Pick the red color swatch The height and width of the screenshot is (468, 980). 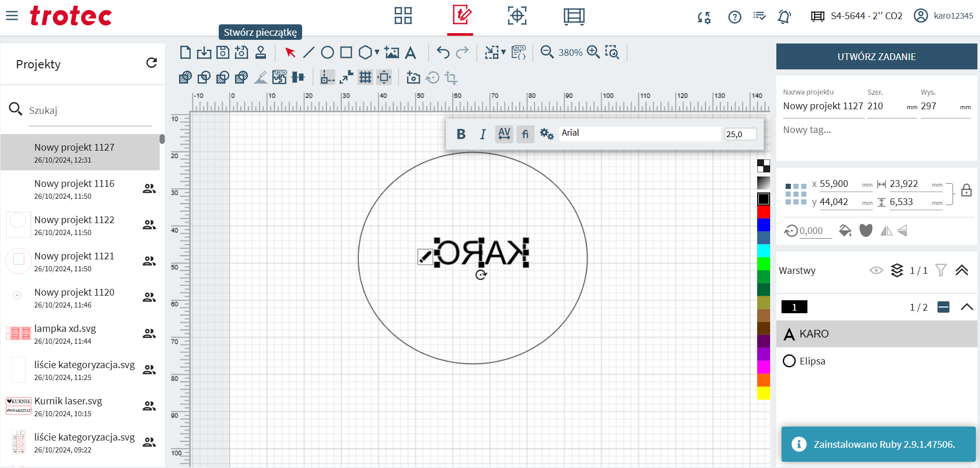763,212
